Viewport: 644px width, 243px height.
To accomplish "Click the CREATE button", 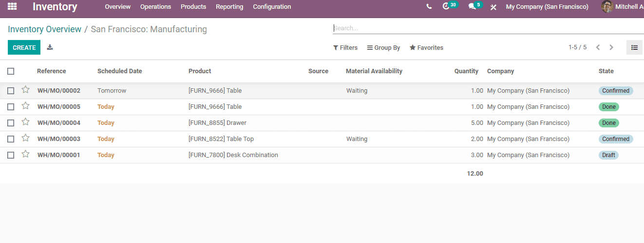I will pyautogui.click(x=24, y=47).
